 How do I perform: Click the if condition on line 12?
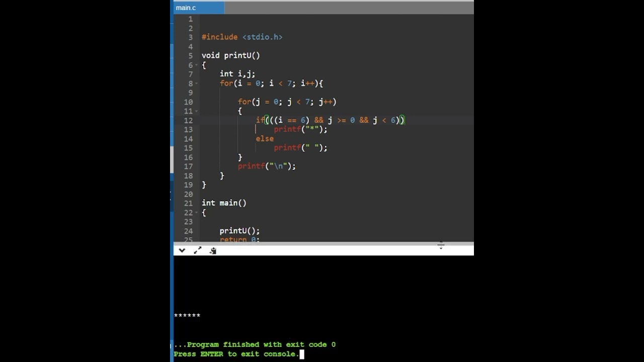(331, 120)
